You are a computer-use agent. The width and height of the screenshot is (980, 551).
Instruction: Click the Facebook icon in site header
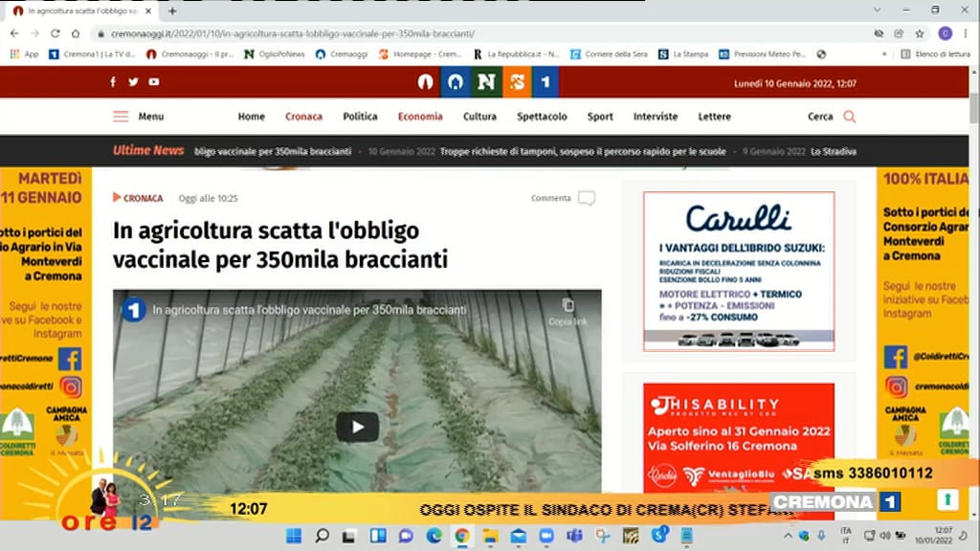click(x=113, y=82)
